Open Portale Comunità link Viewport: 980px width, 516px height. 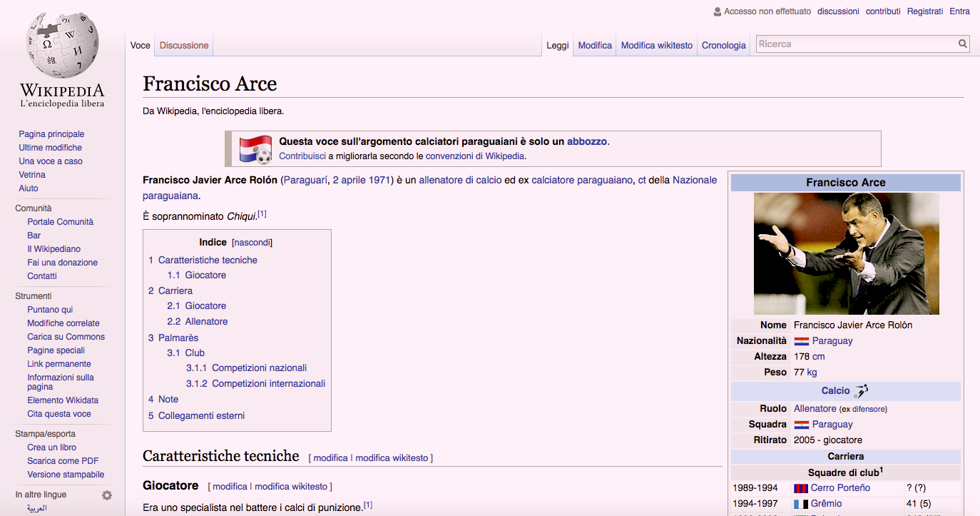pyautogui.click(x=61, y=222)
